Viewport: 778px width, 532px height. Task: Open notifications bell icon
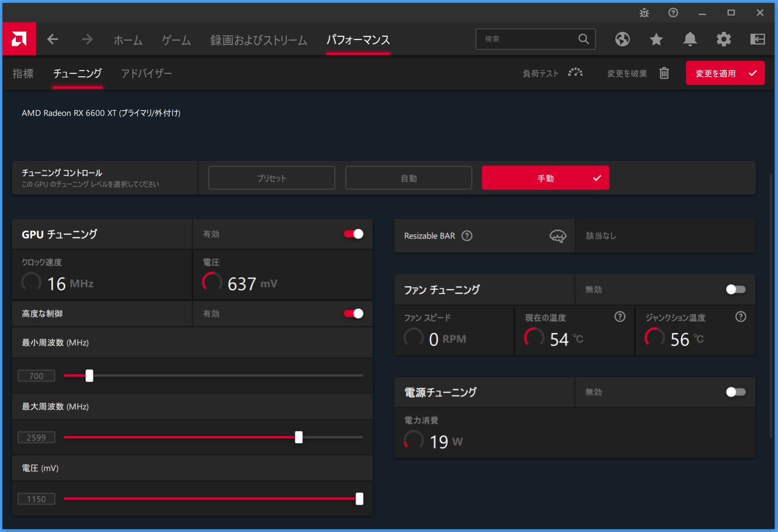point(690,39)
